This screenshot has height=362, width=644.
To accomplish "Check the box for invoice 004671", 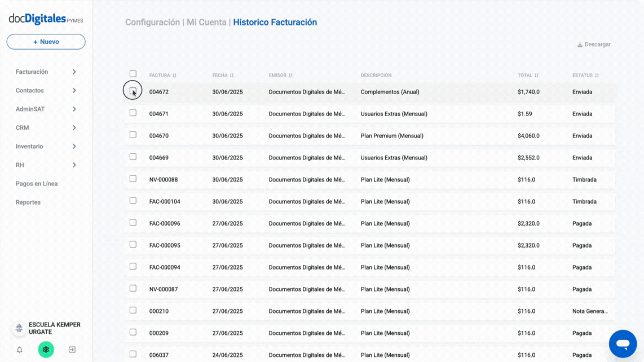I will point(133,113).
